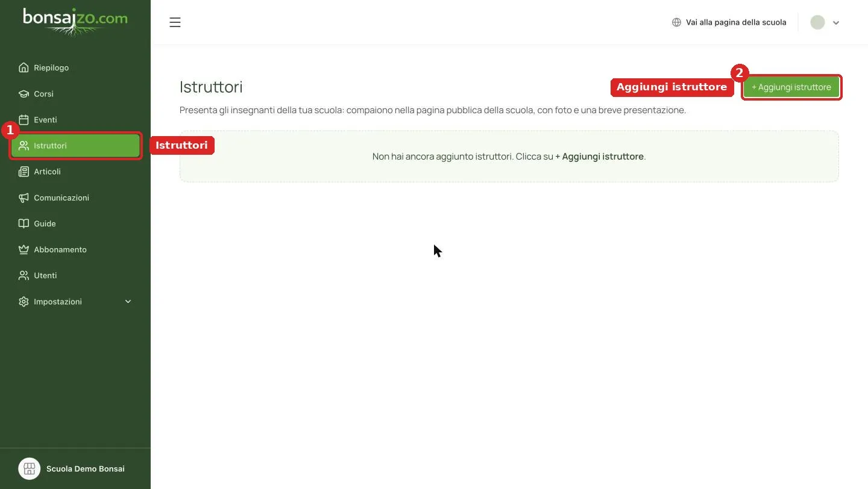Click the Riepilogo home icon
The height and width of the screenshot is (489, 868).
pyautogui.click(x=24, y=67)
